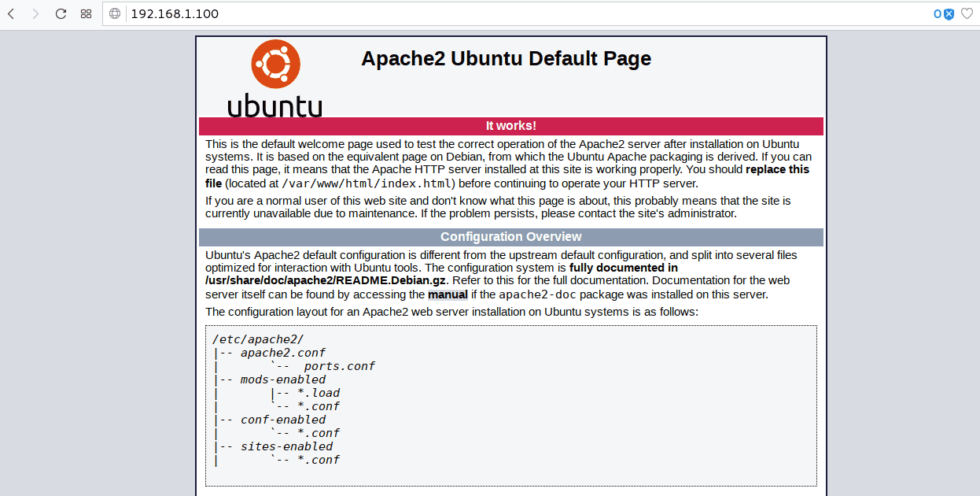Click the apache2-doc package name

538,295
